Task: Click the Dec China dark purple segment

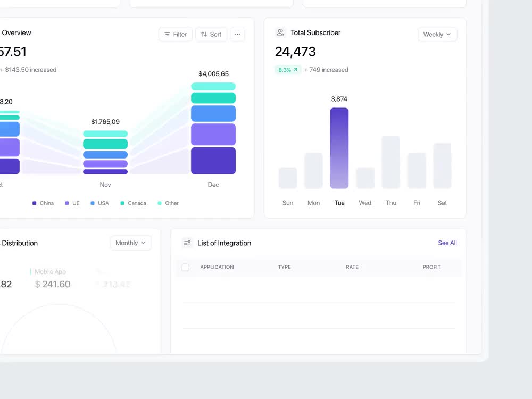Action: pyautogui.click(x=213, y=161)
